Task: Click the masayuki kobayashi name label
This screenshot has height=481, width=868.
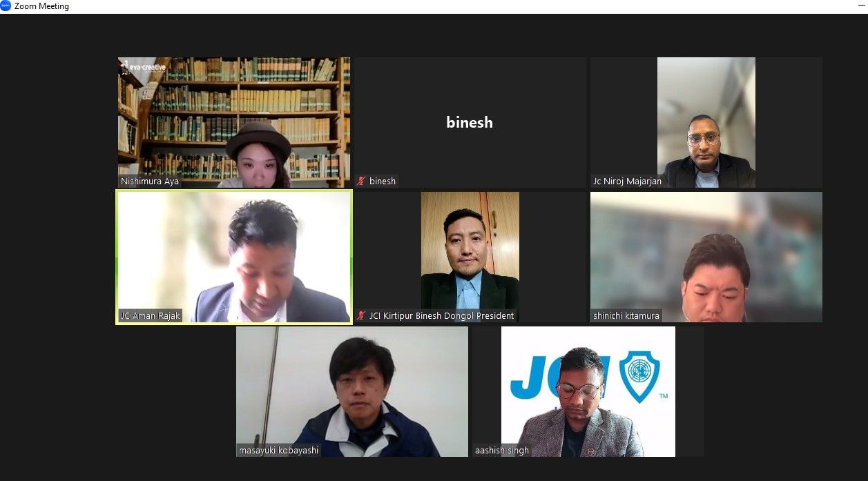Action: tap(279, 451)
